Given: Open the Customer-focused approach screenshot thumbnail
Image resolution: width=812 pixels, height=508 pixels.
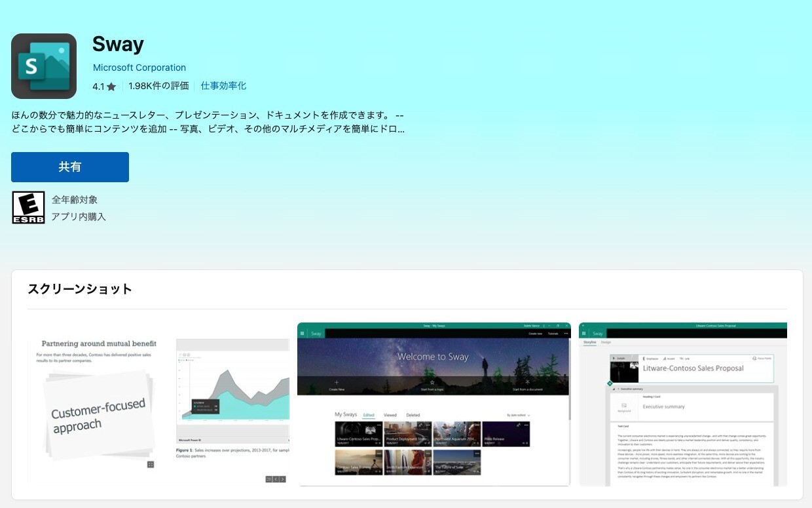Looking at the screenshot, I should (158, 404).
